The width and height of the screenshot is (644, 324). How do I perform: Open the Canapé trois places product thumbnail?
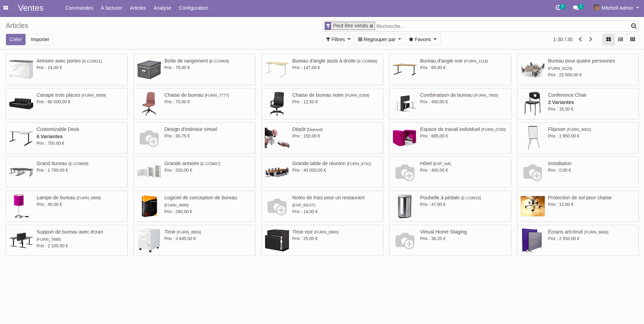21,104
